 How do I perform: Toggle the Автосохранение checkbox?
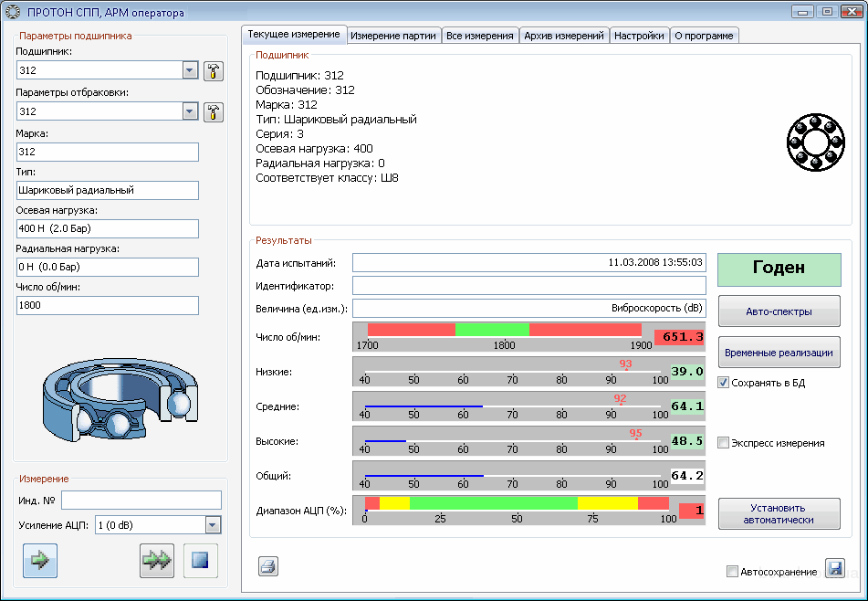[x=732, y=572]
